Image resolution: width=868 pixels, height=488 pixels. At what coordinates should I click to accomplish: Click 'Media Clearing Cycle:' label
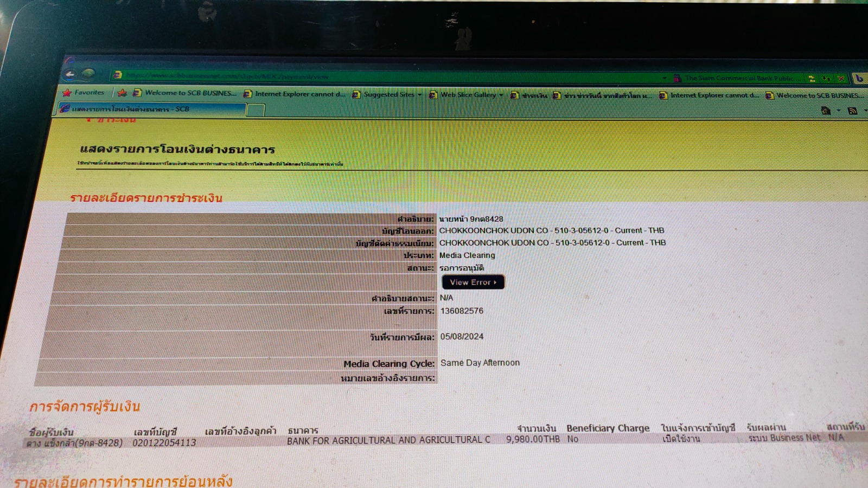coord(389,364)
